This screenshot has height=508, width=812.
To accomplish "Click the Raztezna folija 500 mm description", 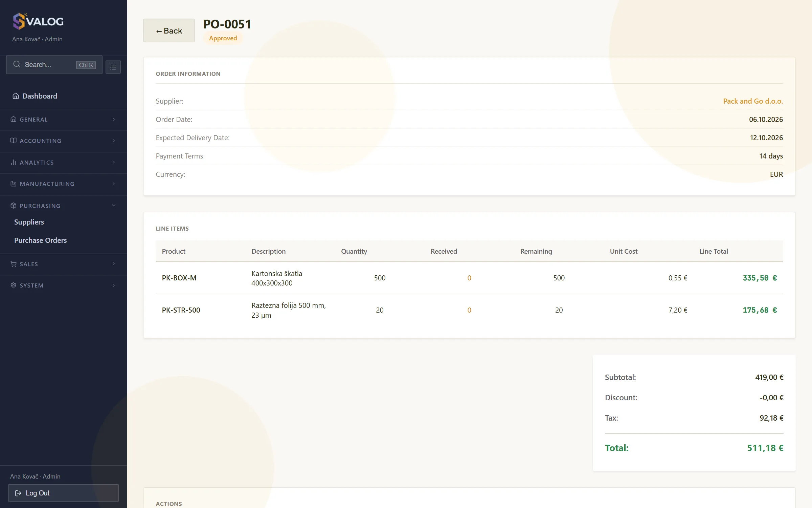I will tap(289, 310).
